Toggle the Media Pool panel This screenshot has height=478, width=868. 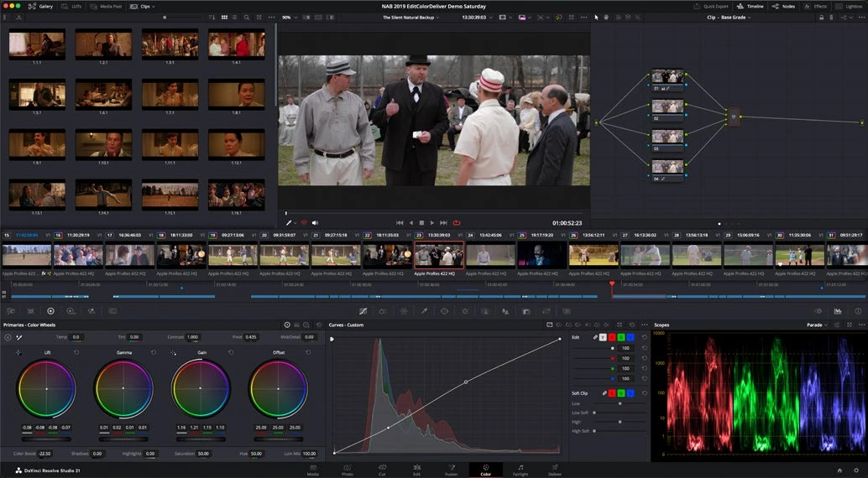pyautogui.click(x=107, y=6)
